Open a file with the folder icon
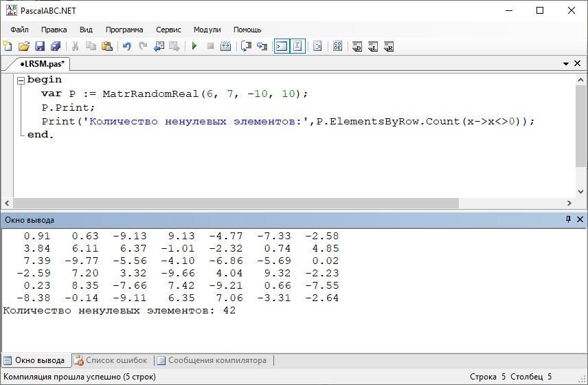The width and height of the screenshot is (588, 385). [24, 46]
